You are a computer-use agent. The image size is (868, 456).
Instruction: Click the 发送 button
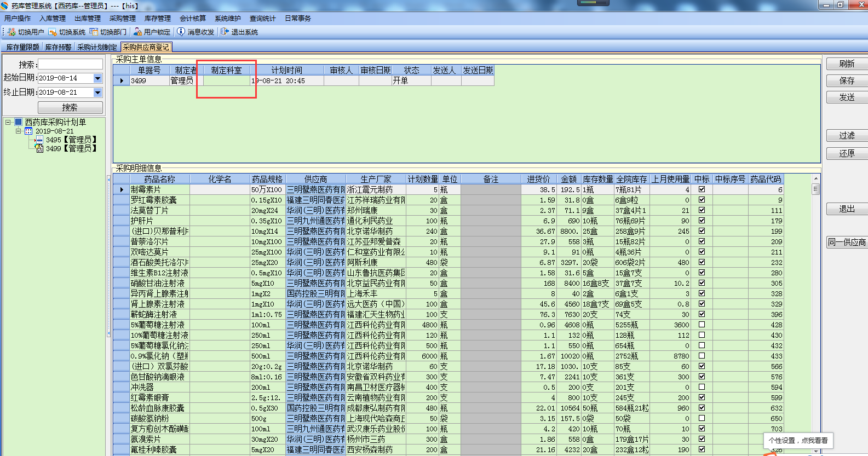pyautogui.click(x=847, y=97)
